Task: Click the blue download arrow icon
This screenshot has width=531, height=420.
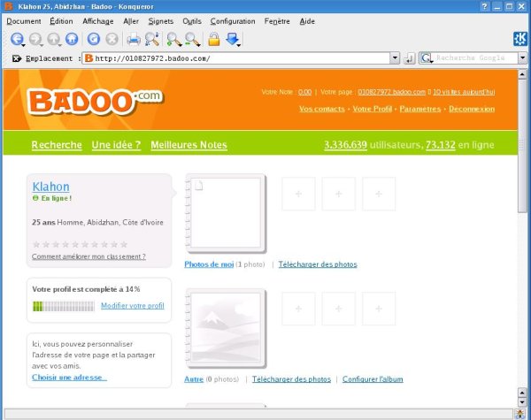Action: pos(232,39)
